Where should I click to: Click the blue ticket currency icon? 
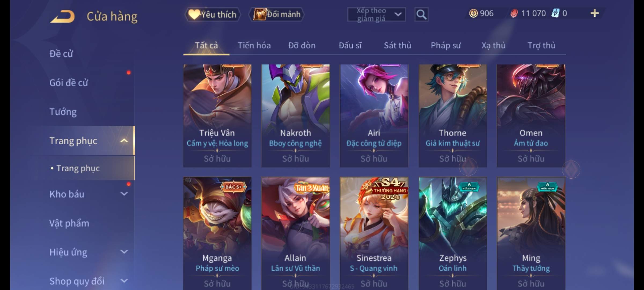tap(555, 13)
